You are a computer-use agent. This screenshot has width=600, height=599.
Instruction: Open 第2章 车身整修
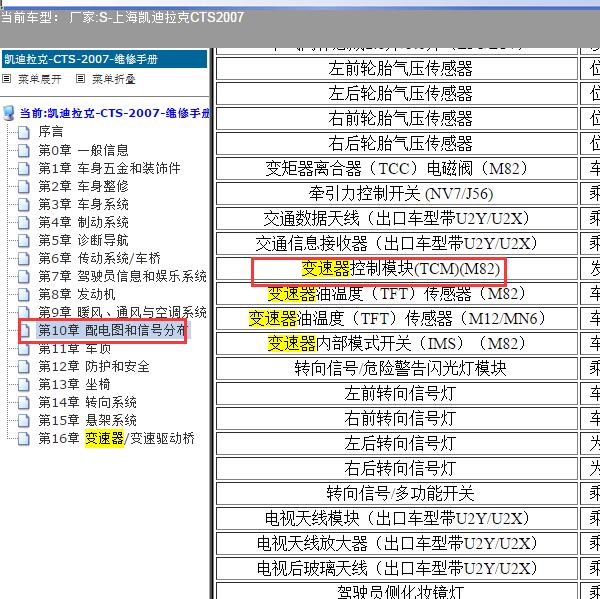coord(83,186)
